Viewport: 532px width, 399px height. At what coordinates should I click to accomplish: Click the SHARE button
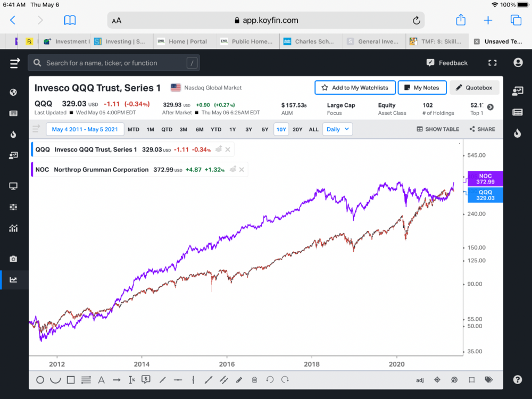(x=482, y=129)
